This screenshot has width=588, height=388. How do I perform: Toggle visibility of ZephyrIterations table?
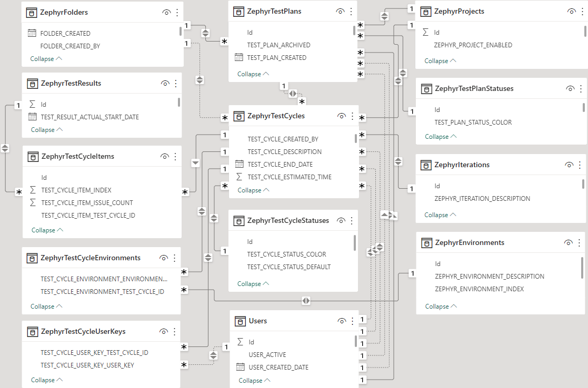coord(569,165)
